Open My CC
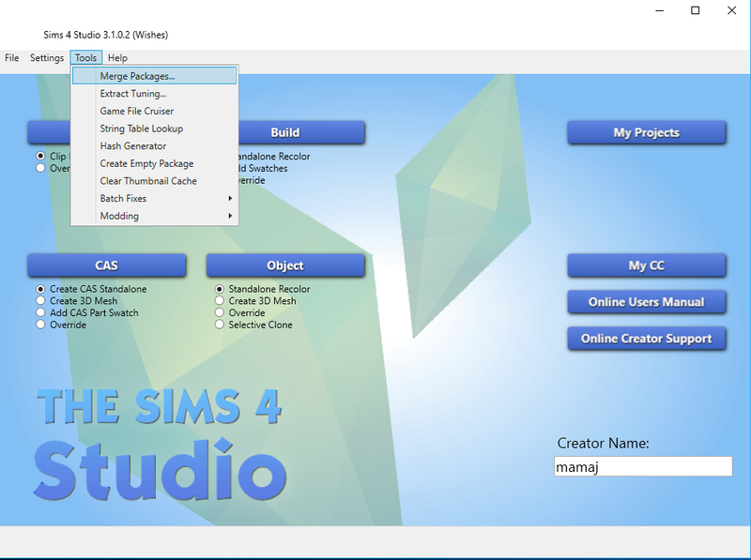Image resolution: width=751 pixels, height=560 pixels. 647,265
